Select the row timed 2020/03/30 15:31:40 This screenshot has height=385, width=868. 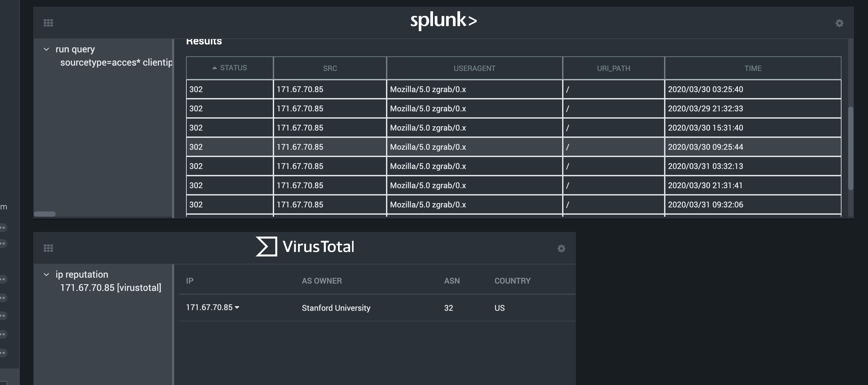(x=513, y=128)
